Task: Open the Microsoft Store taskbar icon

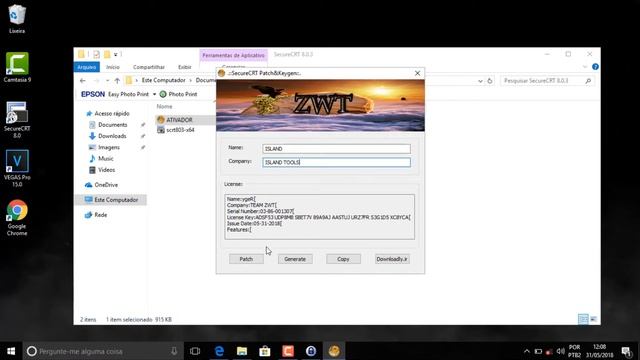Action: (265, 351)
